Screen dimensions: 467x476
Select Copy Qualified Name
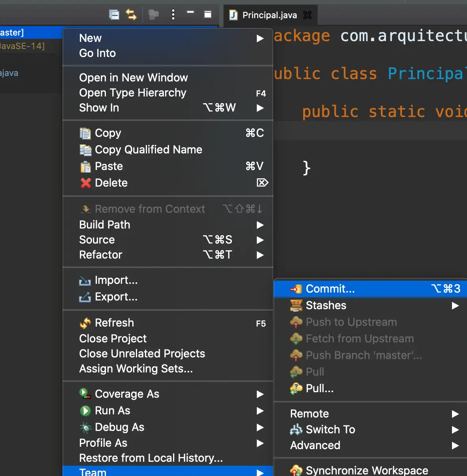tap(148, 150)
